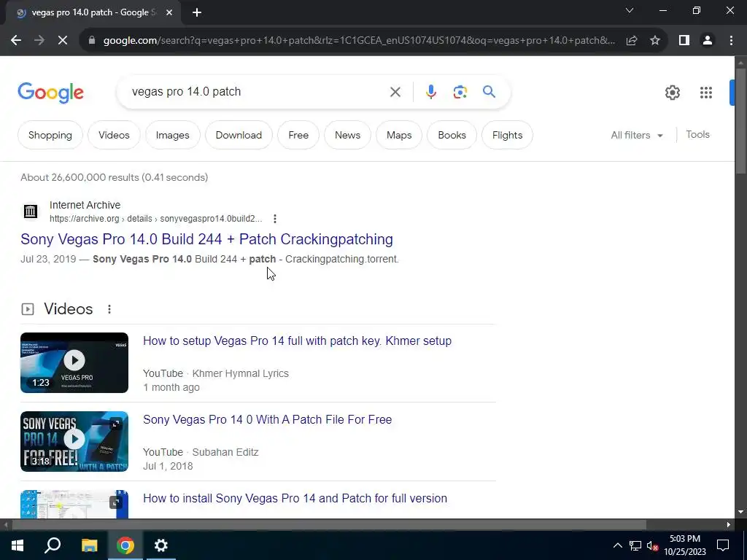This screenshot has width=747, height=560.
Task: Bookmark this page with star icon
Action: (x=655, y=41)
